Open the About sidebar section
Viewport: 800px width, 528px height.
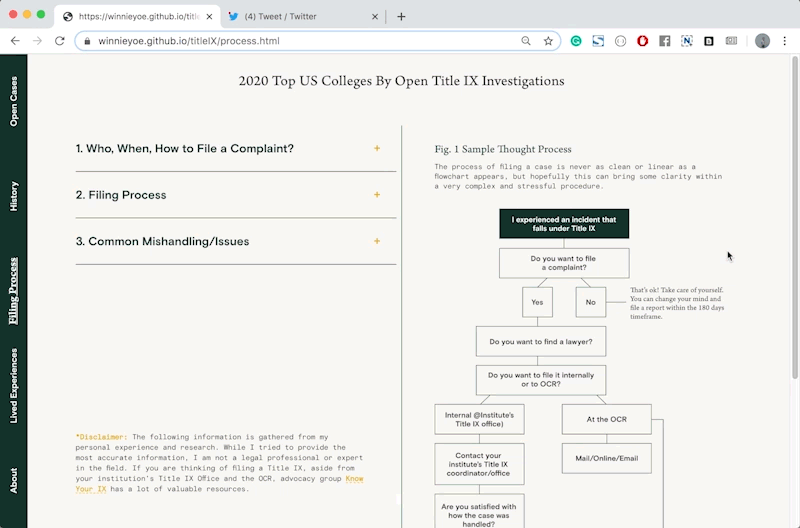click(14, 481)
